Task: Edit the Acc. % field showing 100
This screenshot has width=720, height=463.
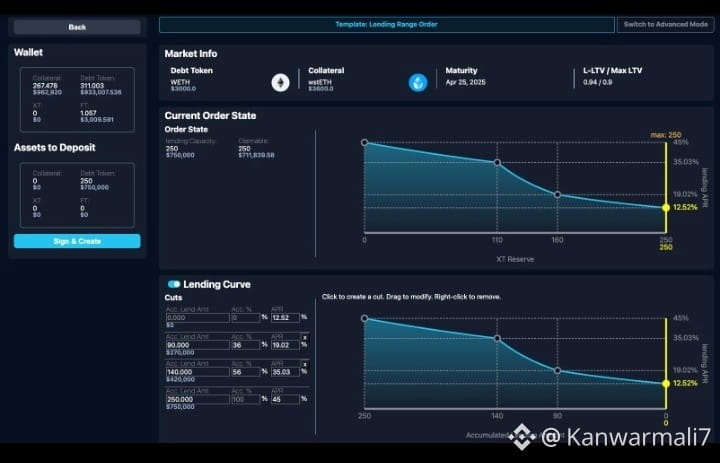Action: tap(246, 400)
